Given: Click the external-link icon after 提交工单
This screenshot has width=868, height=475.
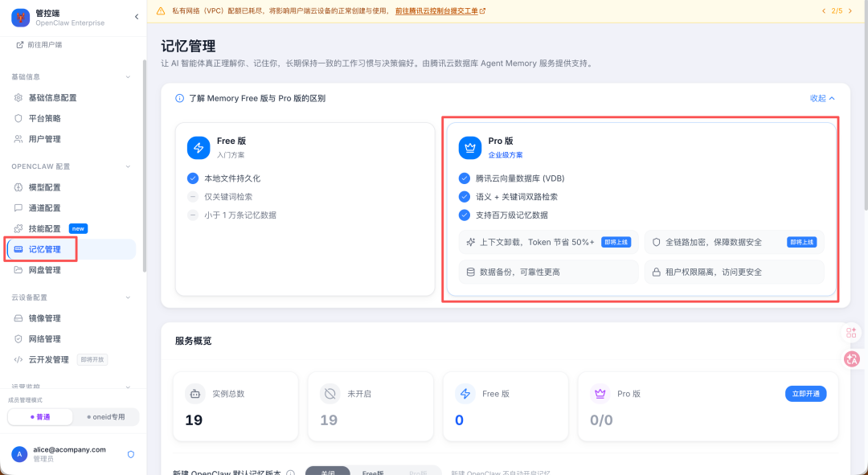Looking at the screenshot, I should click(x=483, y=11).
